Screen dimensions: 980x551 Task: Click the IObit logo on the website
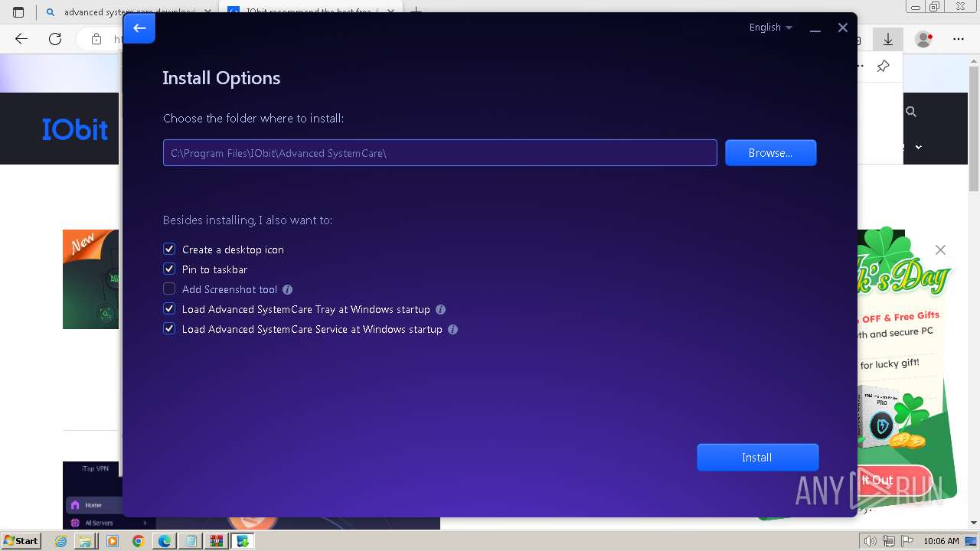75,130
